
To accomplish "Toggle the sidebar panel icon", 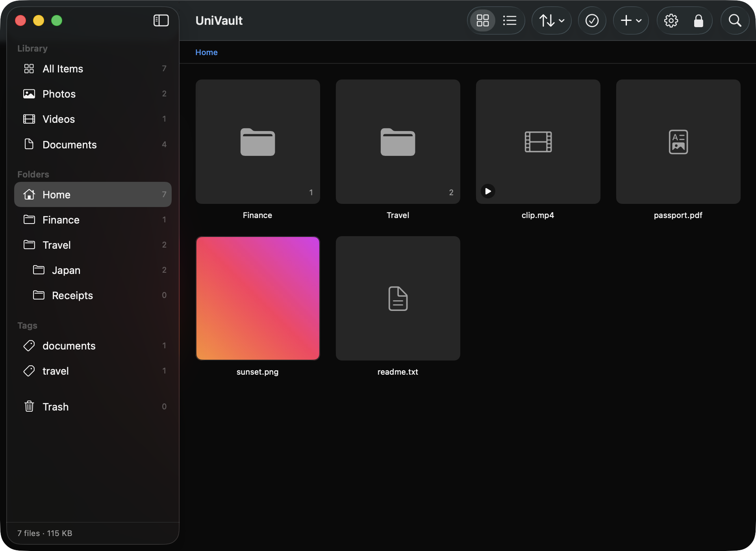I will 161,20.
